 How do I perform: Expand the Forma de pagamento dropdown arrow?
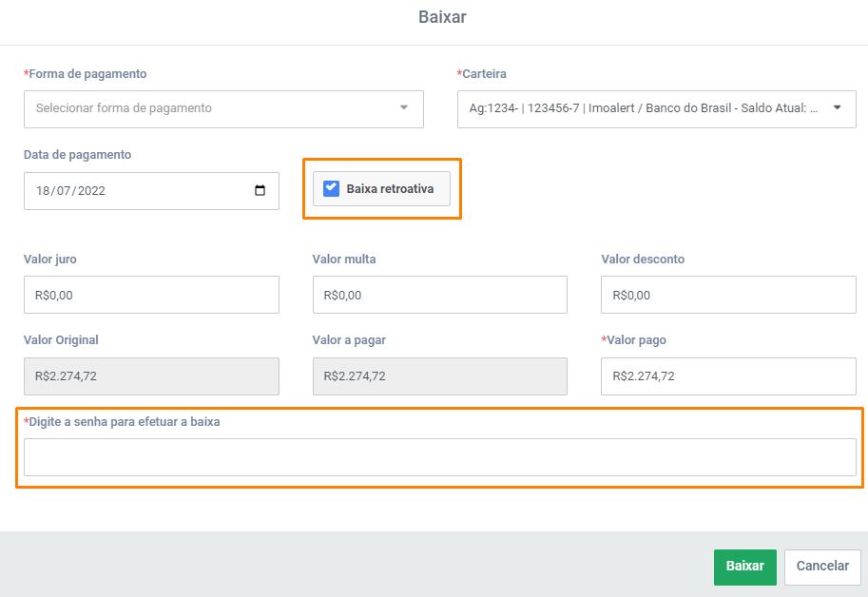coord(403,107)
